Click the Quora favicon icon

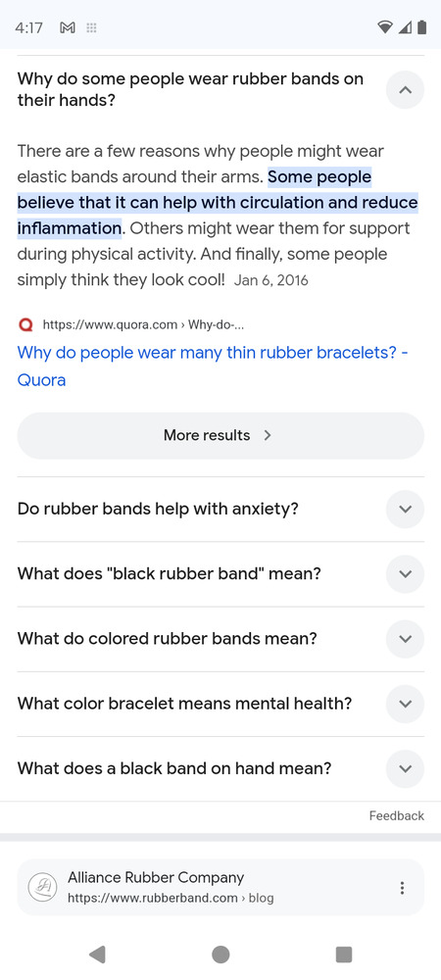click(x=26, y=325)
